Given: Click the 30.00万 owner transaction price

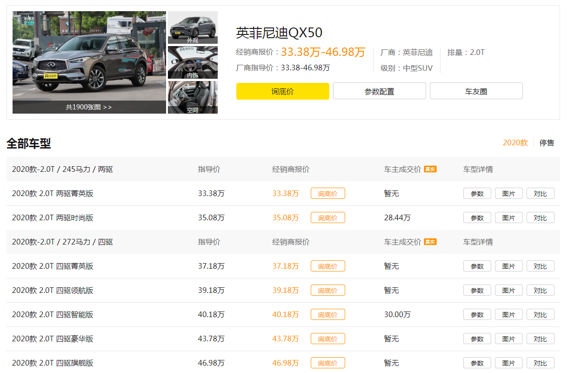Looking at the screenshot, I should 397,315.
